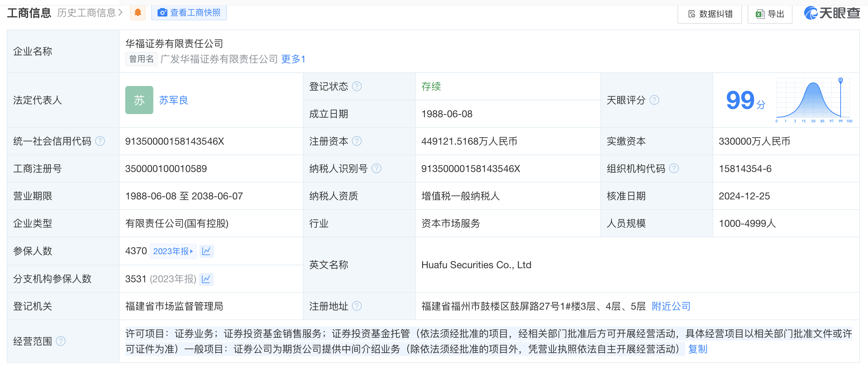Click 附近公司 nearby companies link

click(671, 306)
